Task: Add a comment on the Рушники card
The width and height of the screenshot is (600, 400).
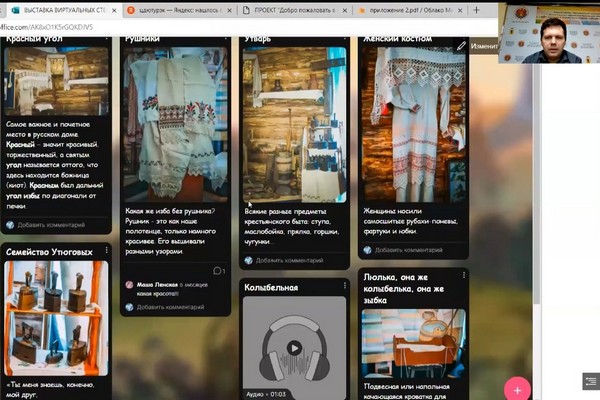Action: [170, 307]
